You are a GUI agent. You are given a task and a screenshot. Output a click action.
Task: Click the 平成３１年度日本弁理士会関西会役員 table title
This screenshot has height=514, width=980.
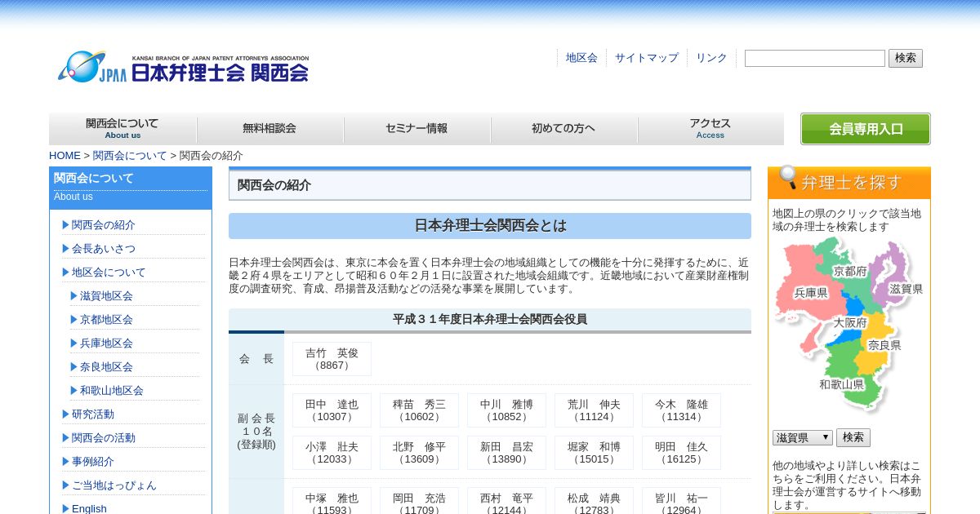[490, 319]
